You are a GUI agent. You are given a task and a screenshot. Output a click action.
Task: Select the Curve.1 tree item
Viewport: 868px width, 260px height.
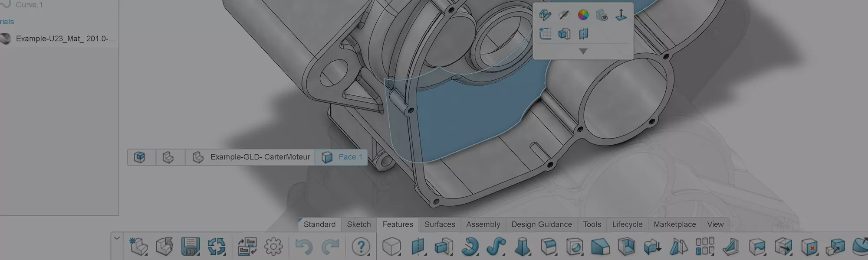coord(29,4)
